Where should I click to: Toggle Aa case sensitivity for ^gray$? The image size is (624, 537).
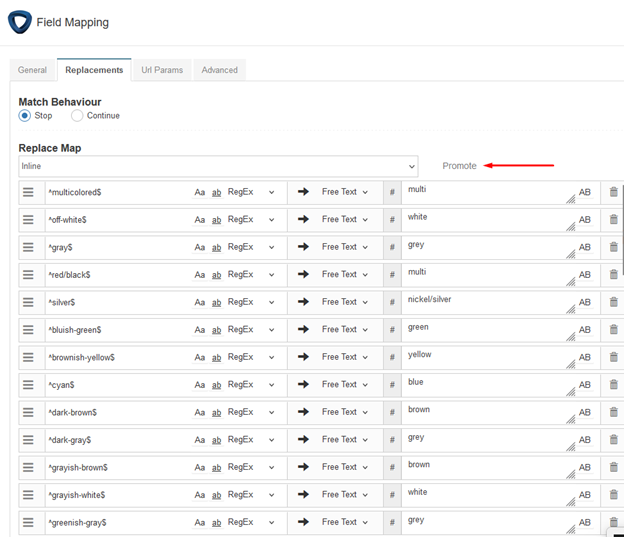coord(200,247)
